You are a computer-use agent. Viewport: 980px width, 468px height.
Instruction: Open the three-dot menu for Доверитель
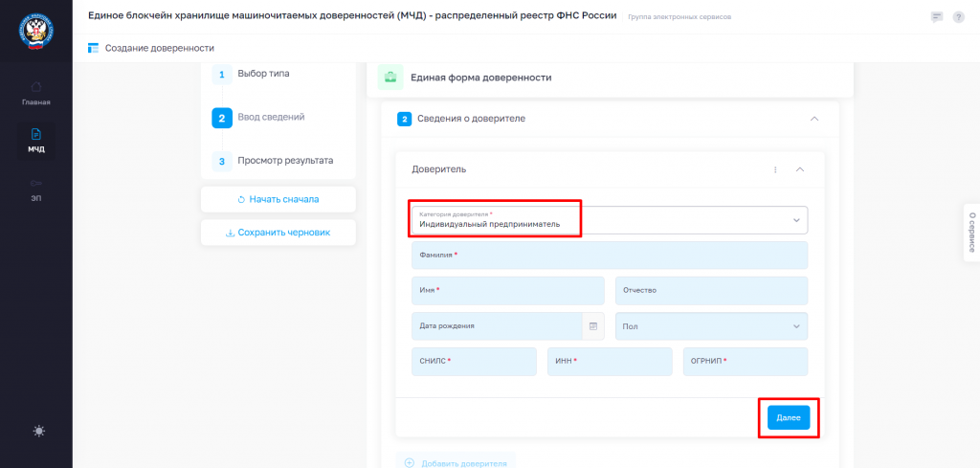(x=775, y=169)
